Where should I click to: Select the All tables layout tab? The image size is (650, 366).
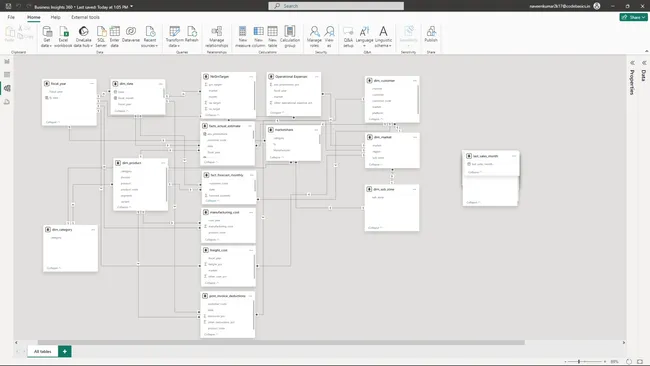pos(43,351)
